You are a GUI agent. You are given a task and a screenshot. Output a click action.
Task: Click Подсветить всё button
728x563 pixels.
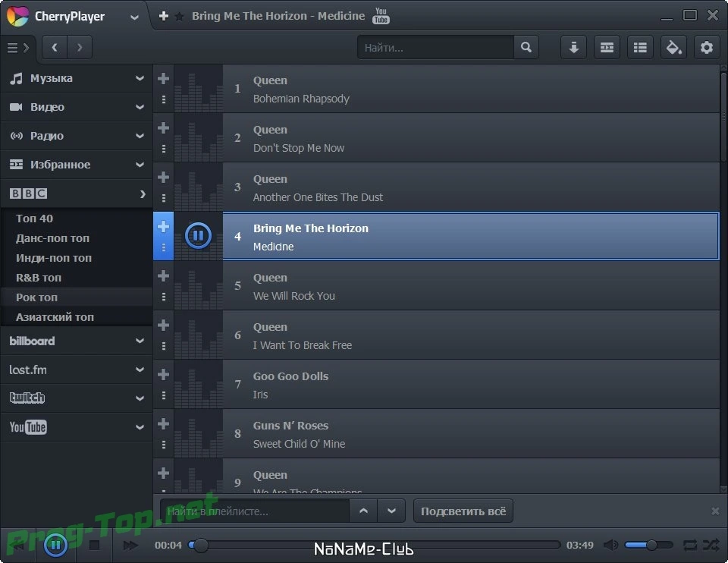pyautogui.click(x=463, y=511)
